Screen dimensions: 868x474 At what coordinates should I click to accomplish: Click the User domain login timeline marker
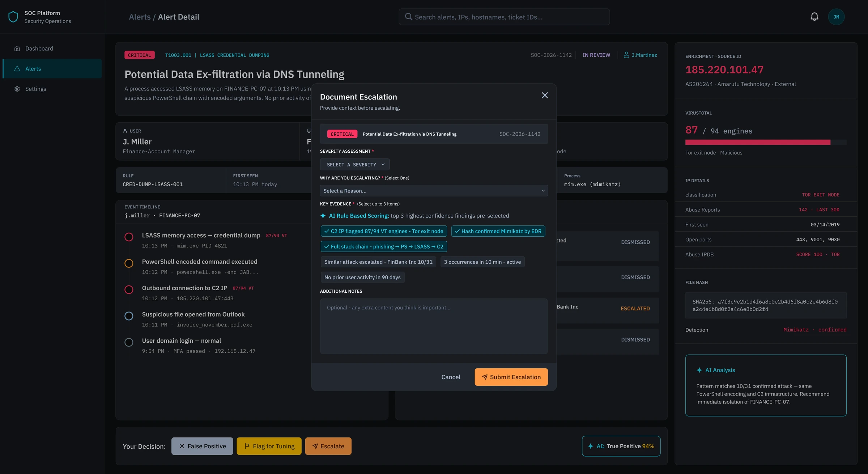click(129, 342)
